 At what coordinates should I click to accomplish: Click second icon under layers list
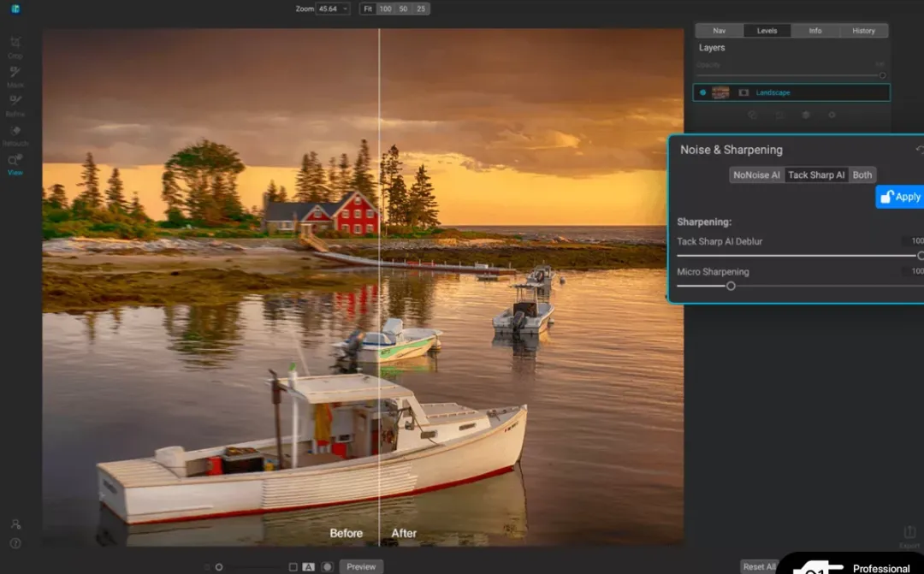tap(779, 115)
